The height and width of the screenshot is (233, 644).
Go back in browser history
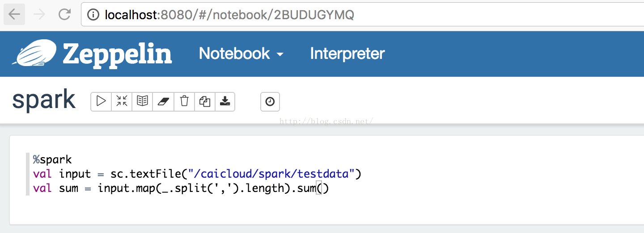pos(14,15)
